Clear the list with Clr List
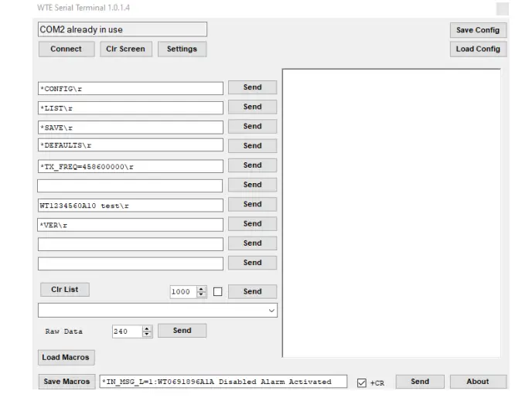The image size is (532, 401). tap(65, 290)
